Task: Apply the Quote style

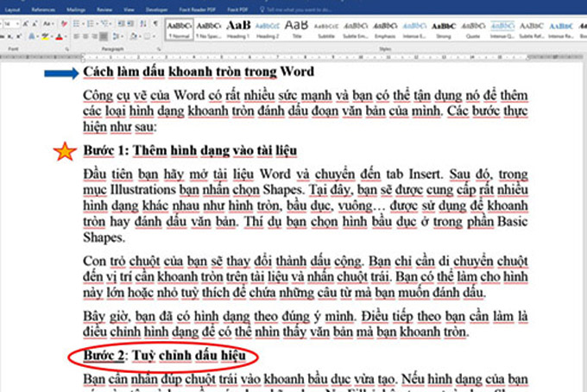Action: coord(473,29)
